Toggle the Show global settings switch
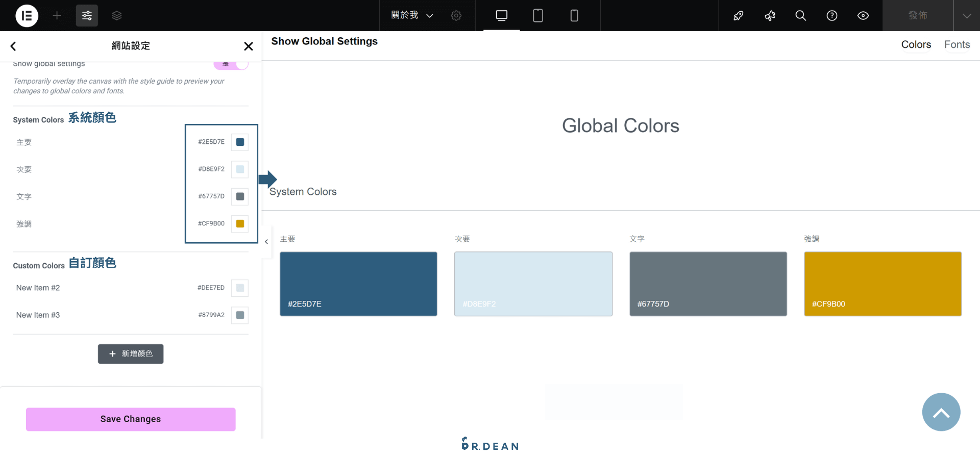980x459 pixels. coord(231,64)
